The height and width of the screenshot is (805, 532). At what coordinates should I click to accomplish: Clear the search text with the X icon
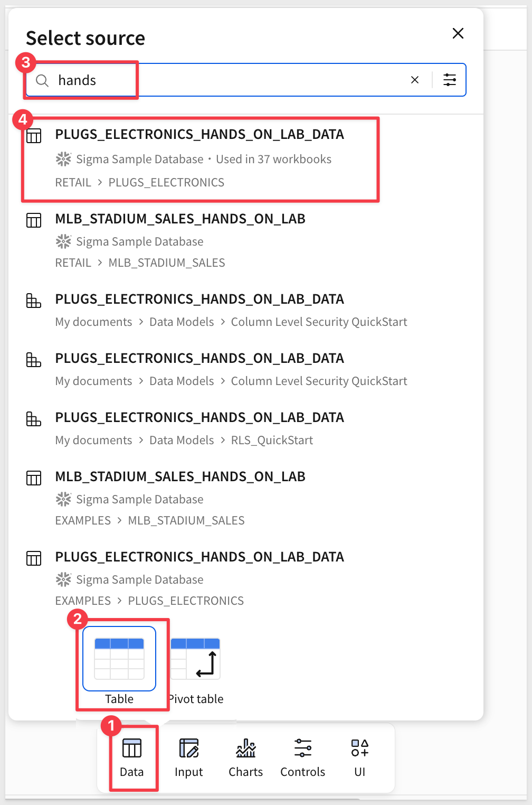(415, 80)
